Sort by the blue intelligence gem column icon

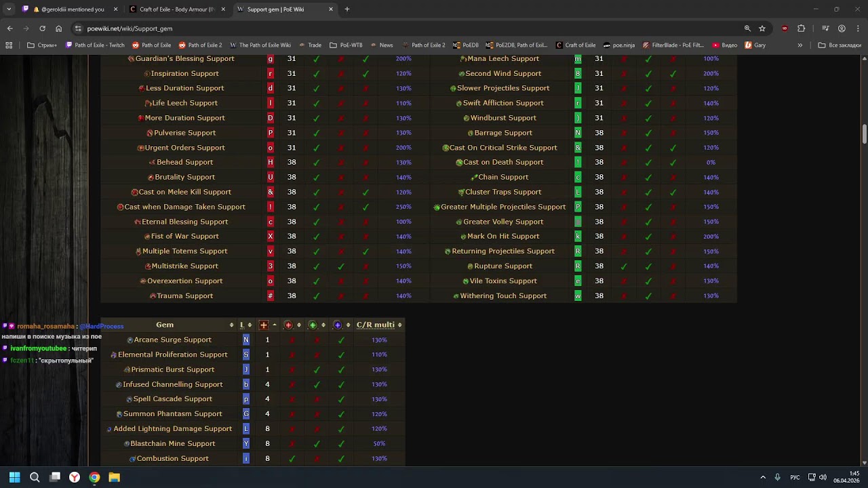pos(337,325)
